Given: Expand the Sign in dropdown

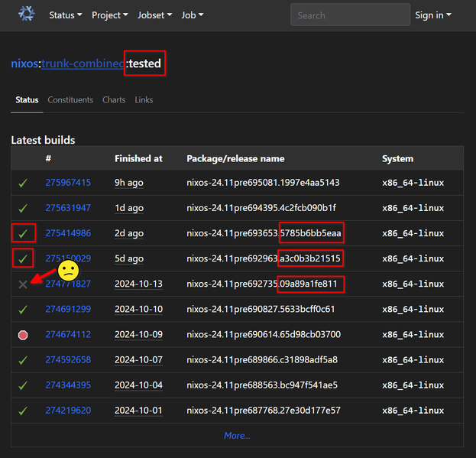Looking at the screenshot, I should pyautogui.click(x=433, y=15).
